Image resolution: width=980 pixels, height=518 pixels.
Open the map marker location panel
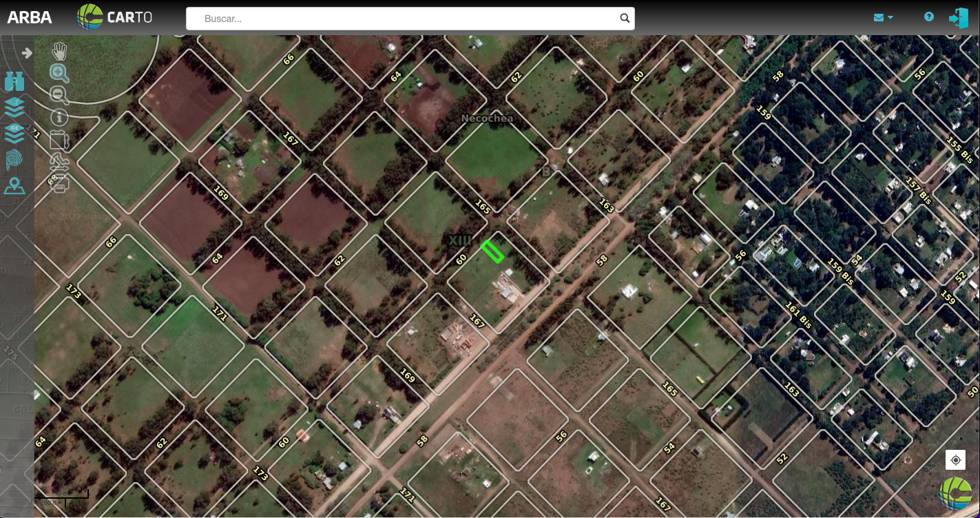click(x=14, y=185)
